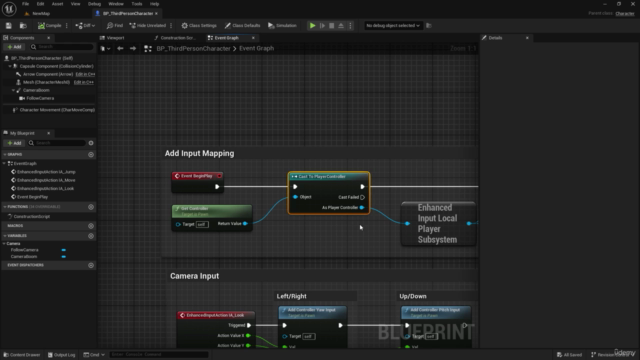Image resolution: width=640 pixels, height=360 pixels.
Task: Compile the blueprint
Action: pyautogui.click(x=50, y=26)
